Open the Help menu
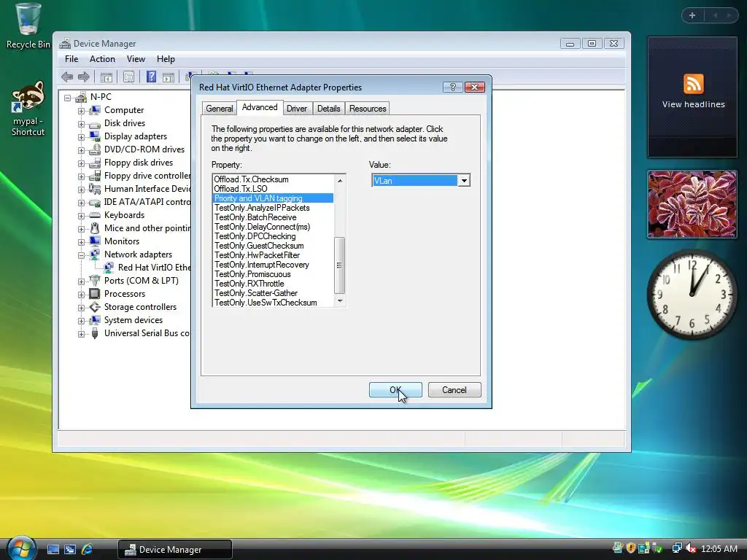Viewport: 747px width, 560px height. [166, 59]
